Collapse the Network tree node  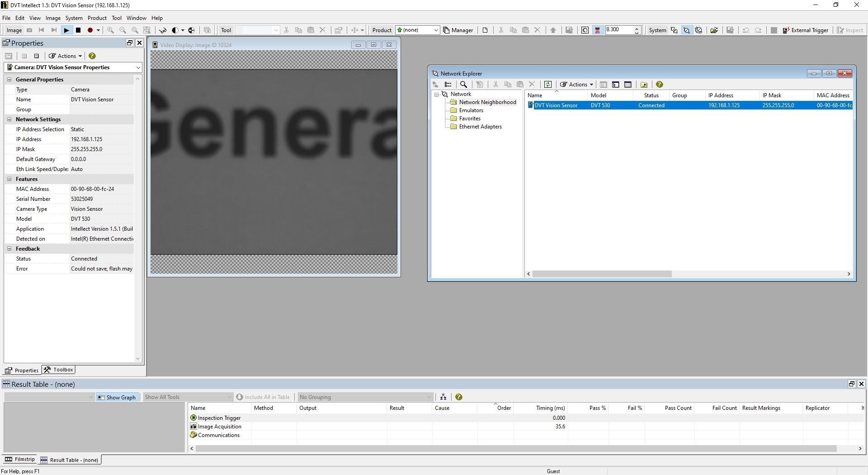pos(437,95)
